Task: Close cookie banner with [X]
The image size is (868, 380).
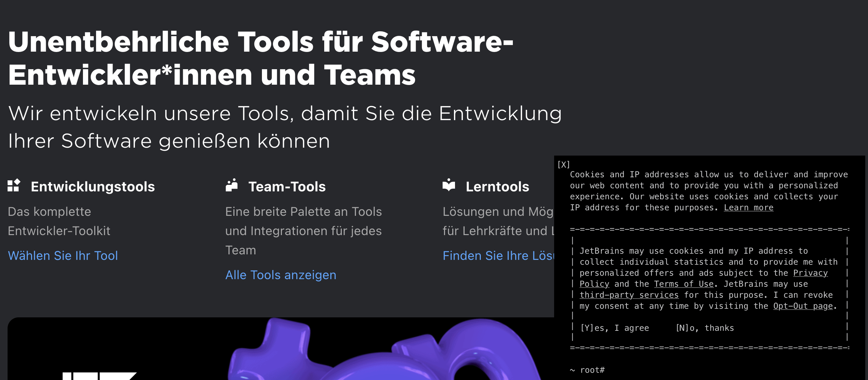Action: [x=563, y=165]
